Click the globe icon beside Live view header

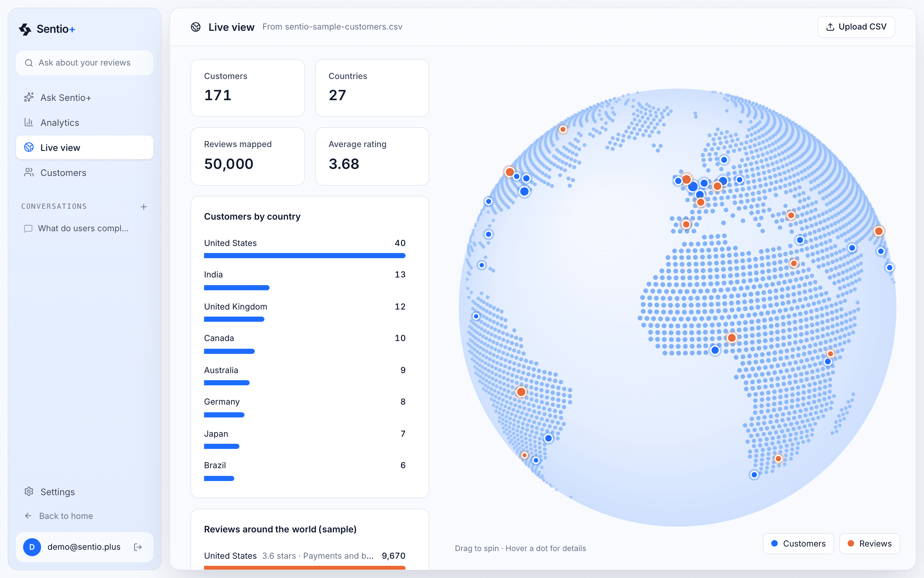tap(196, 27)
